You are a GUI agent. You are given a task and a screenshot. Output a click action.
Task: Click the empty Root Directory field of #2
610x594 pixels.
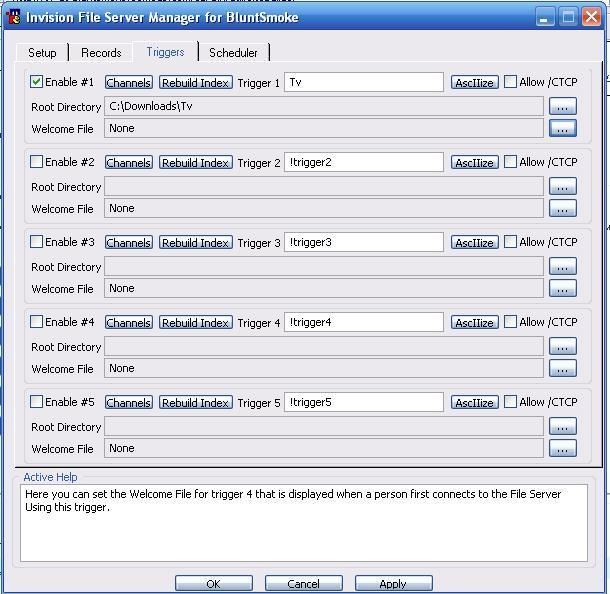click(x=324, y=186)
